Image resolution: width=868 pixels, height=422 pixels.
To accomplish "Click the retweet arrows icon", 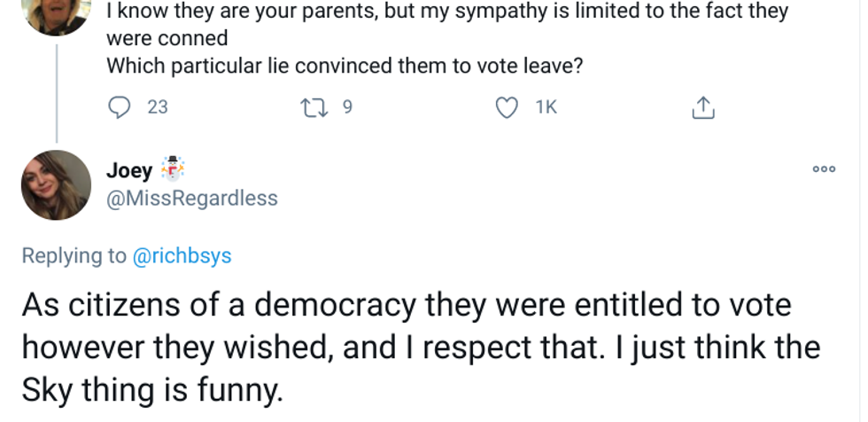I will pos(314,107).
